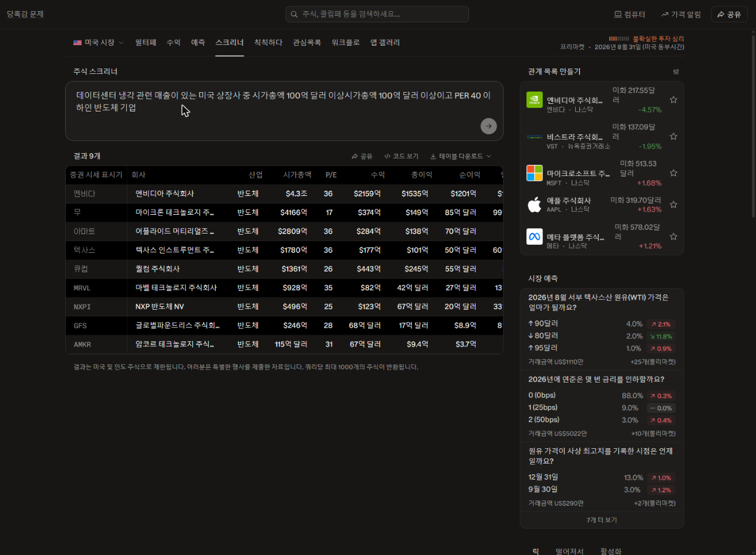Click the MRVL ticker cell

pyautogui.click(x=83, y=287)
